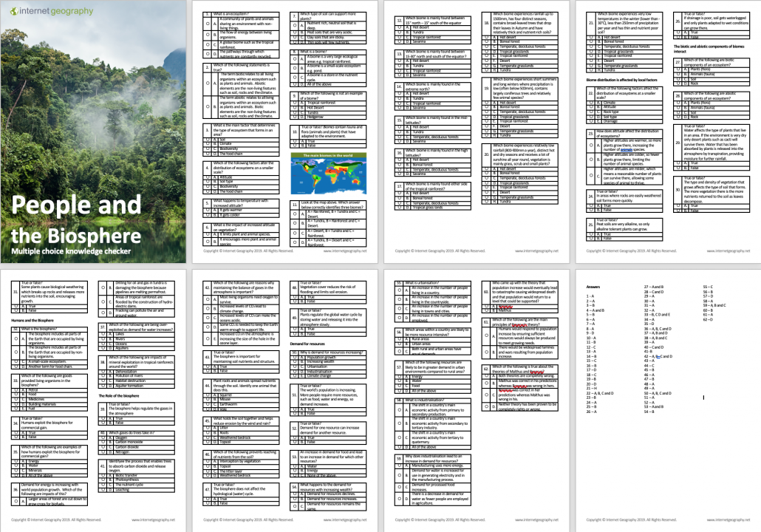Open the internetgeography.net footer link under questions 12–20
The image size is (761, 532).
point(536,251)
